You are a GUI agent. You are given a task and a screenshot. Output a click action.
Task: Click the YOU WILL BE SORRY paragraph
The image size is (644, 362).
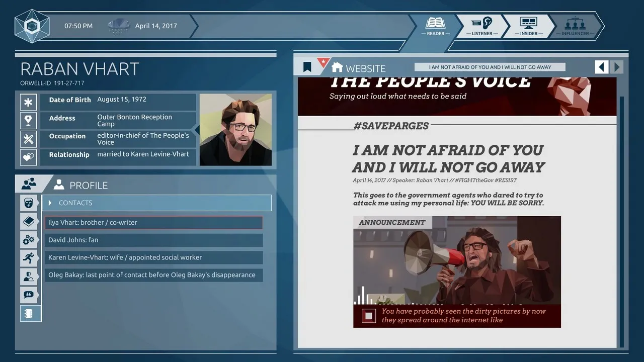coord(448,199)
